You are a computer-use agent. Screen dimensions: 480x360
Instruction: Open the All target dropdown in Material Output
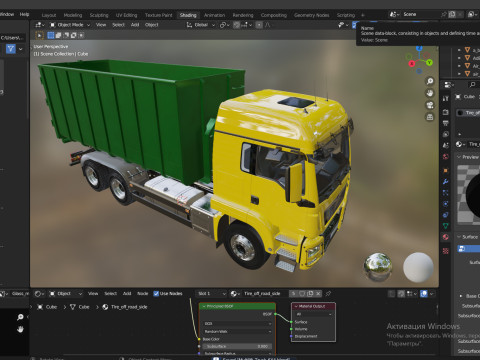(314, 314)
